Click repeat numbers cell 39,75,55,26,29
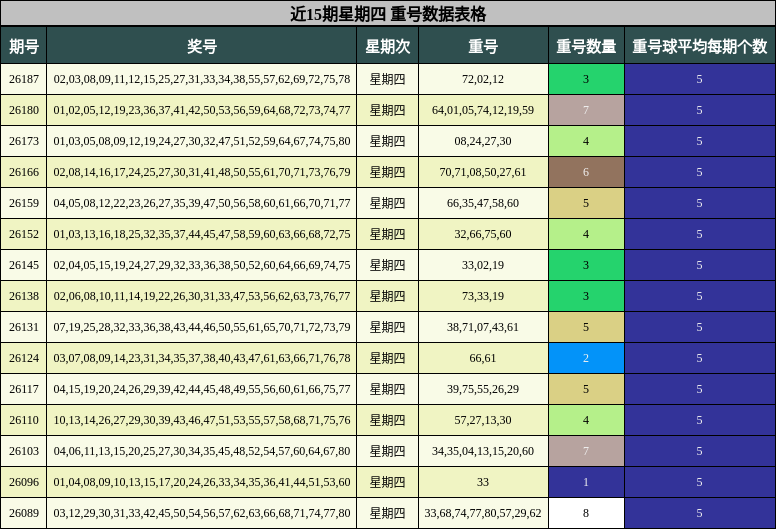Image resolution: width=776 pixels, height=529 pixels. tap(483, 389)
